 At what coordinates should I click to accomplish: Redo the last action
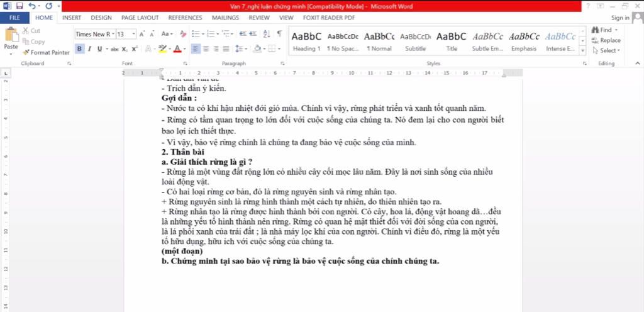49,6
